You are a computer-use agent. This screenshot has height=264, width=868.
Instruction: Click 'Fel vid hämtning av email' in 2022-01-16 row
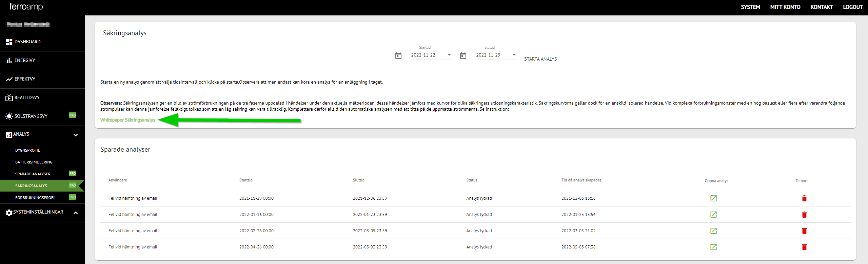(x=133, y=215)
